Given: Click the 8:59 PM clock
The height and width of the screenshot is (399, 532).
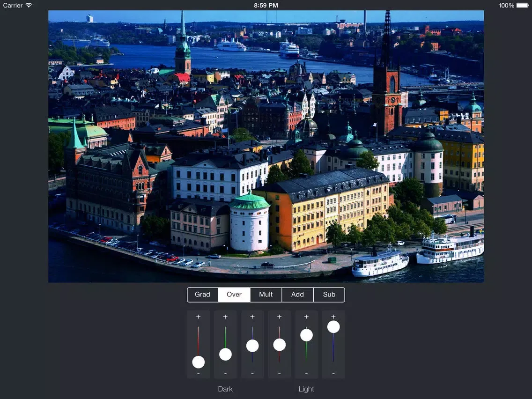Looking at the screenshot, I should [266, 5].
